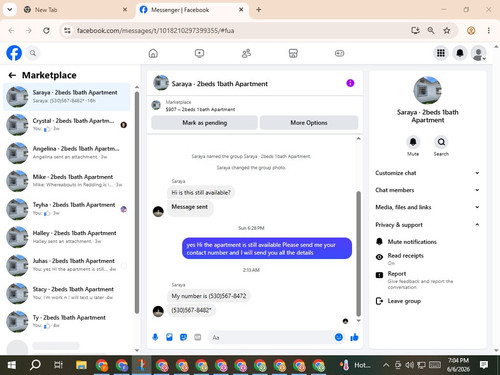
Task: Open conversation information purple icon
Action: 350,83
